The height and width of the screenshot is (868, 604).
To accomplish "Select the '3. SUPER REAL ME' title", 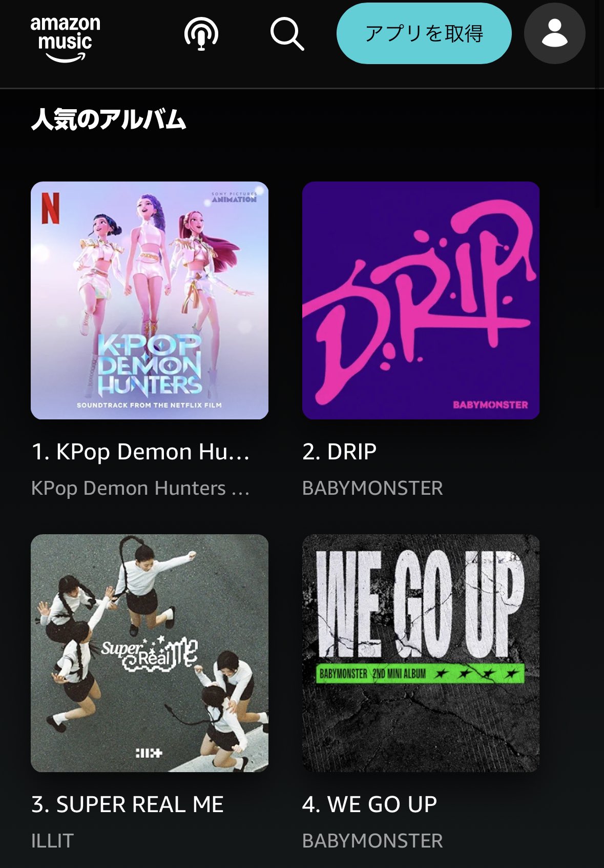I will point(127,804).
